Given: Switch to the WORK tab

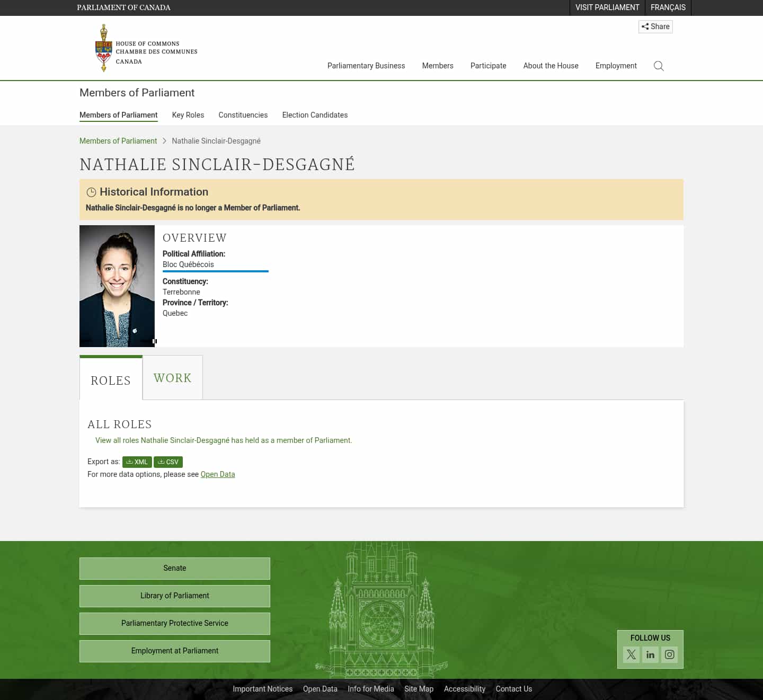Looking at the screenshot, I should click(172, 377).
